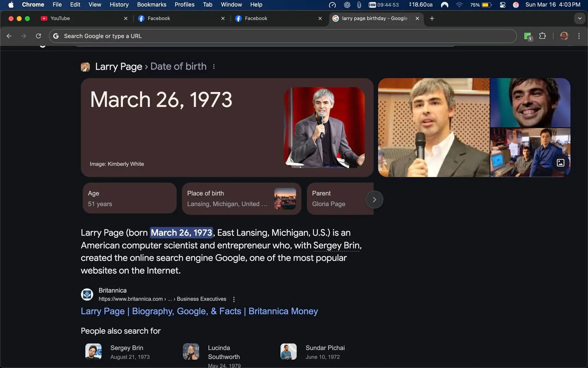
Task: Open the Bookmarks menu
Action: (152, 5)
